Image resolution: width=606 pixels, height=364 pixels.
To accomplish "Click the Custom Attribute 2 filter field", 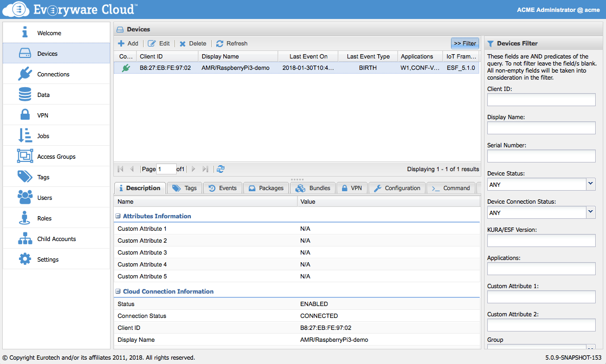I will tap(541, 325).
